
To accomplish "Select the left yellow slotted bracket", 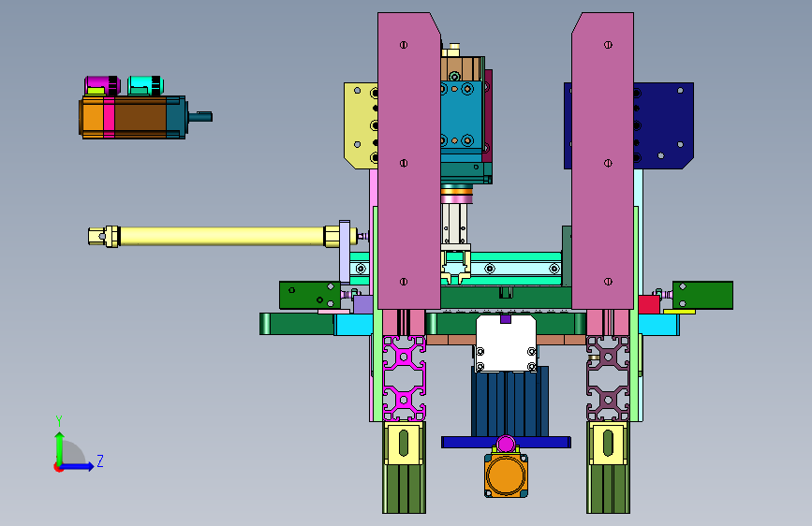I will click(404, 443).
